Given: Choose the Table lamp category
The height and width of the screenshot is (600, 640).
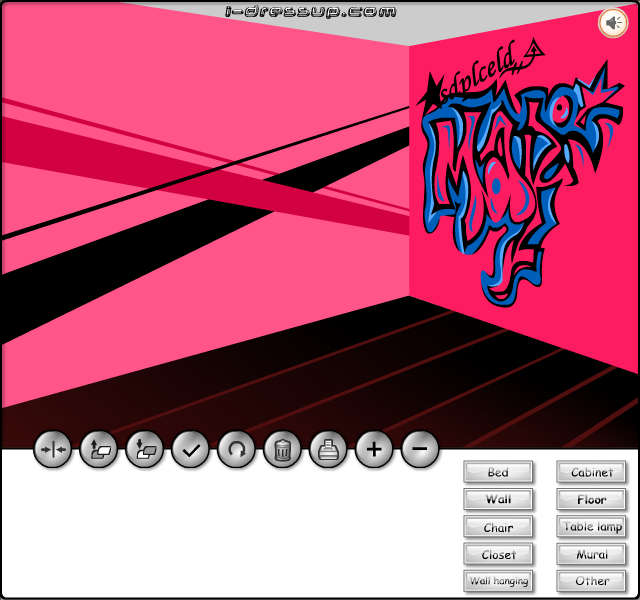Looking at the screenshot, I should click(x=591, y=527).
